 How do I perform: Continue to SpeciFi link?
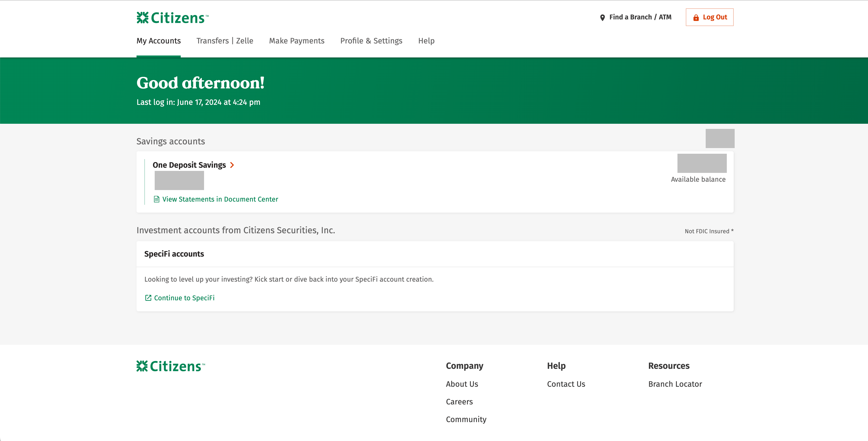(184, 298)
